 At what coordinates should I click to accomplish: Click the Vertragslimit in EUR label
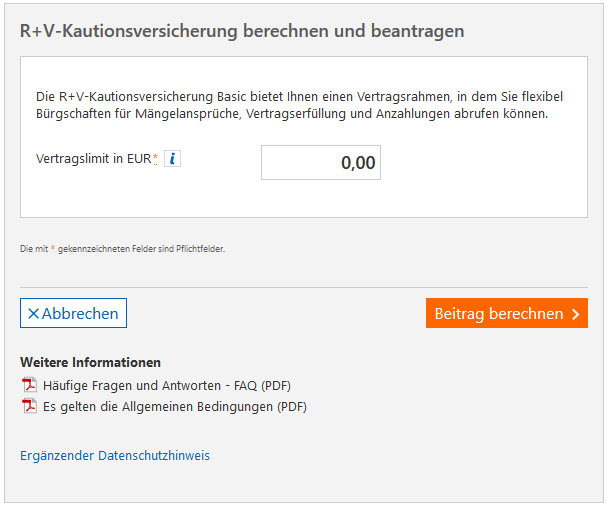tap(93, 159)
